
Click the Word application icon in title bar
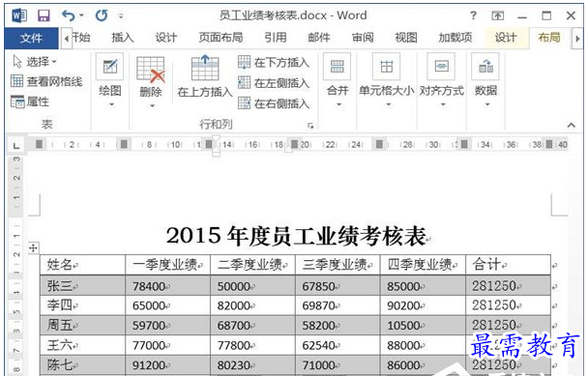coord(19,15)
